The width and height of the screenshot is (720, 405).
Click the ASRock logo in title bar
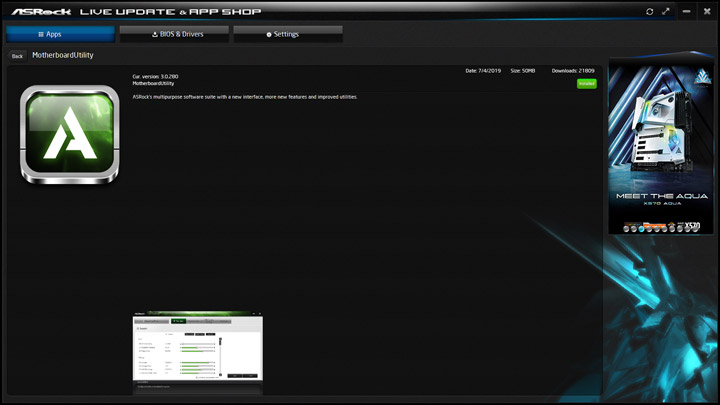(41, 11)
